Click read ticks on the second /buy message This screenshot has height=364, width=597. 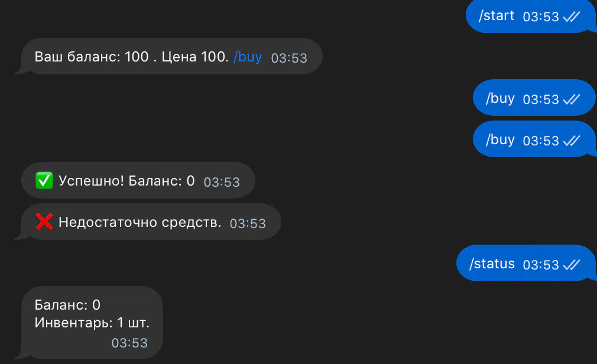tap(572, 141)
